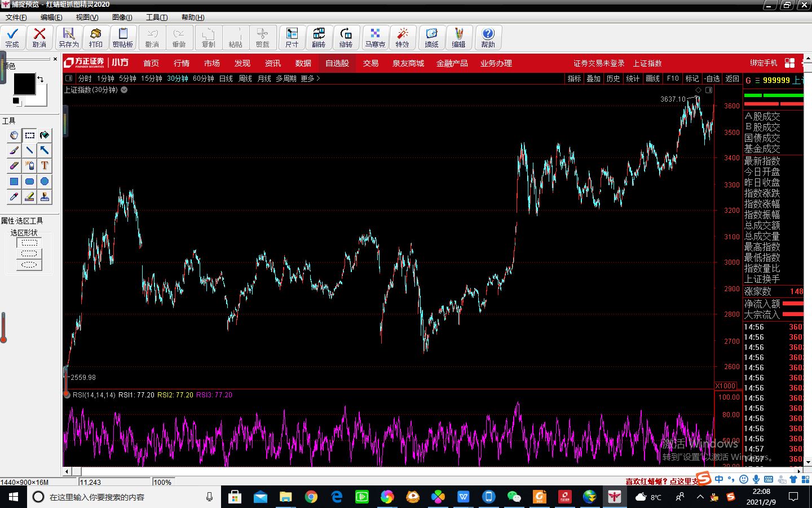Viewport: 812px width, 508px height.
Task: Open the 文件(F) menu
Action: tap(16, 17)
